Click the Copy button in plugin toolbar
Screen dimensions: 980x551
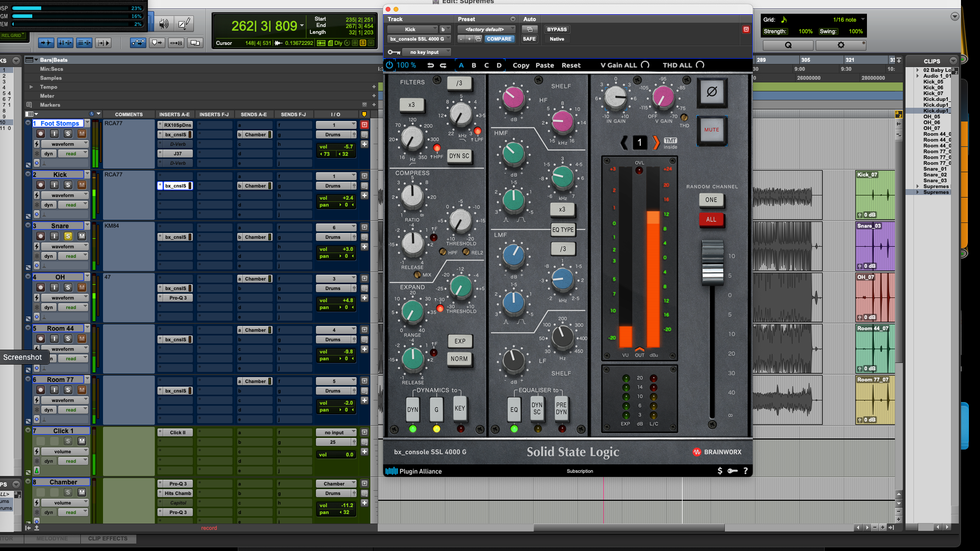pyautogui.click(x=521, y=66)
